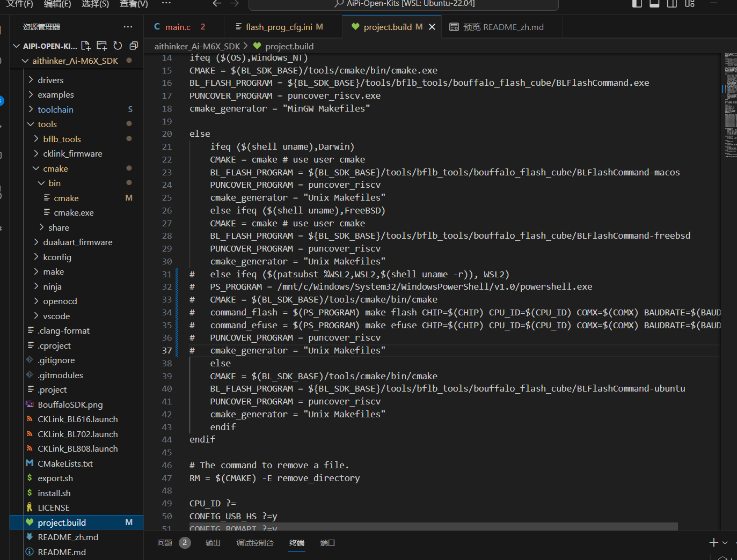Open the .clang-format file
The image size is (737, 560).
point(63,330)
